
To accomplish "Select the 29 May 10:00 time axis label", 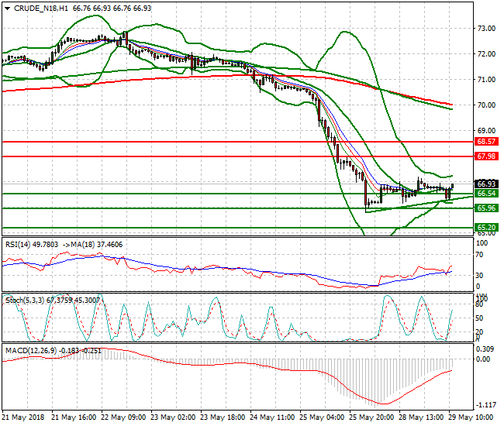I will point(471,417).
